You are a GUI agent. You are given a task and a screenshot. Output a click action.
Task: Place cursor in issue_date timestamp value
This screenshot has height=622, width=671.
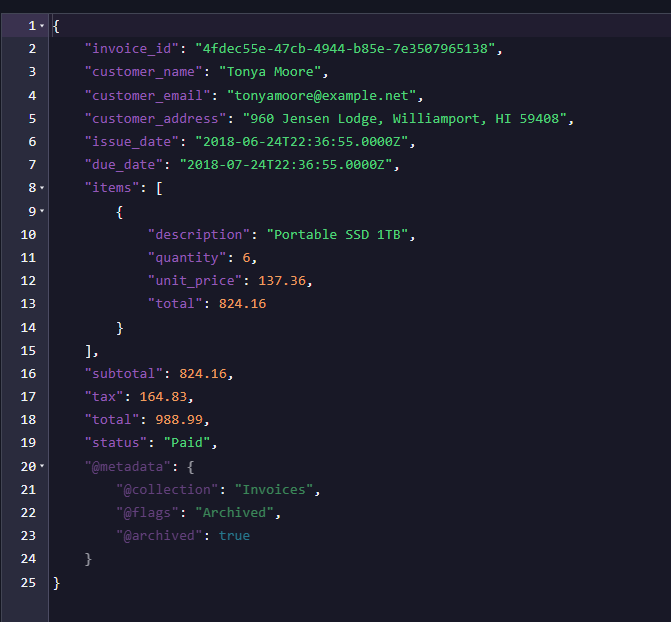304,142
